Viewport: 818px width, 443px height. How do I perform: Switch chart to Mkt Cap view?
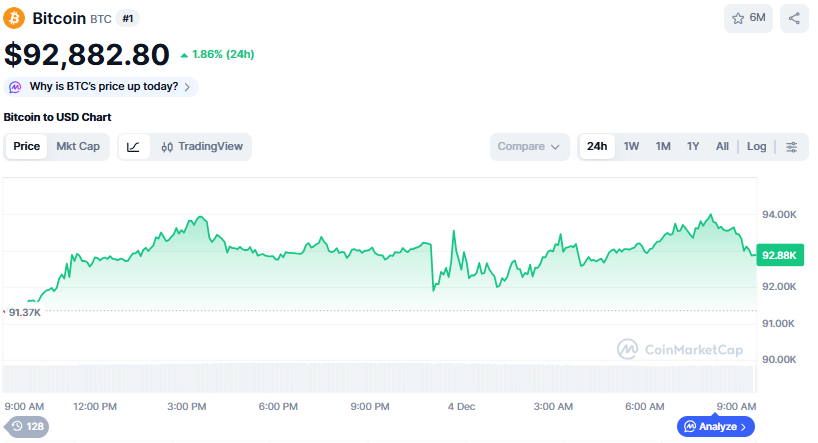(78, 147)
